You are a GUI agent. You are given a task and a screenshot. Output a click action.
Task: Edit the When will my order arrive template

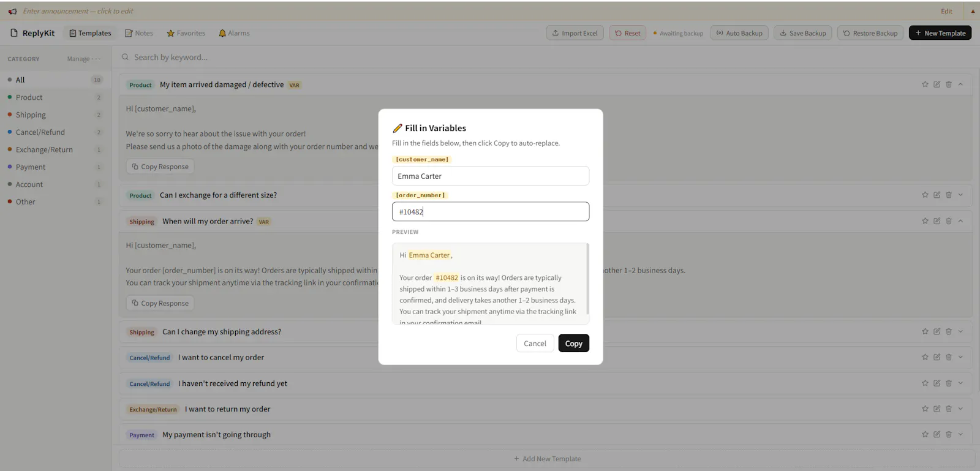tap(937, 221)
